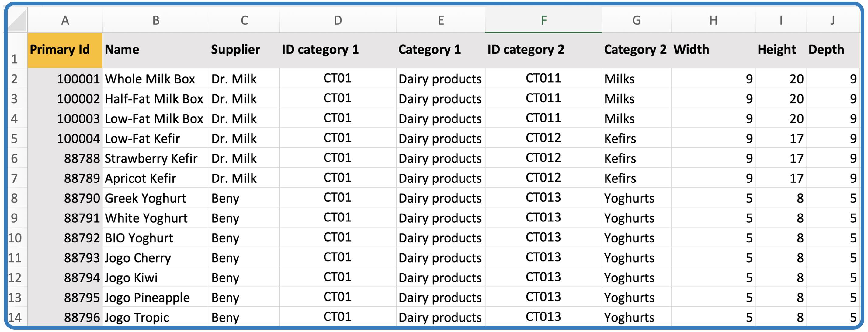Click cell with ID 88796
Screen dimensions: 868x332
(x=65, y=316)
